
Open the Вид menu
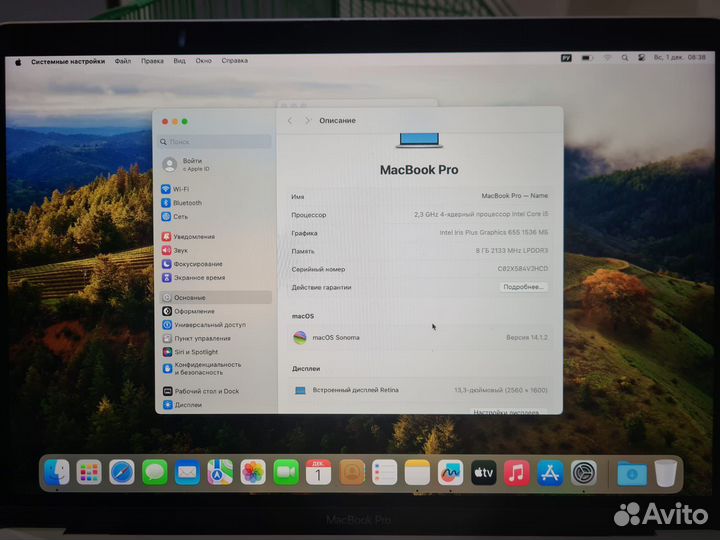pyautogui.click(x=180, y=61)
